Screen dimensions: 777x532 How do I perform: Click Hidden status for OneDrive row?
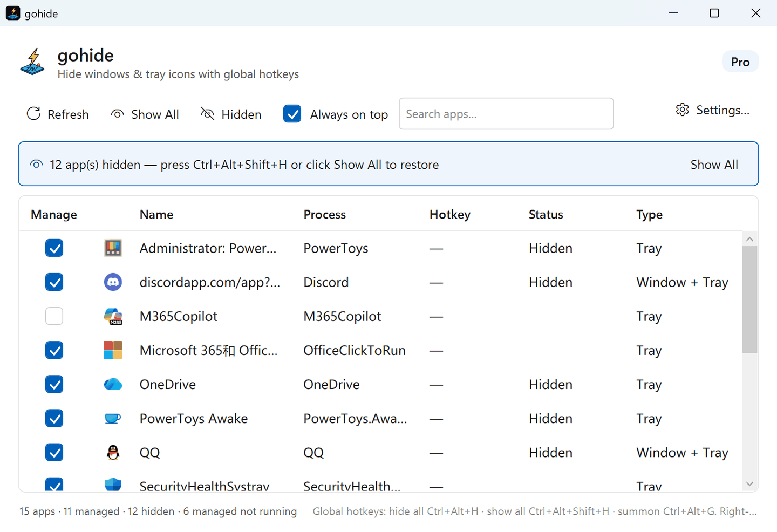tap(550, 384)
